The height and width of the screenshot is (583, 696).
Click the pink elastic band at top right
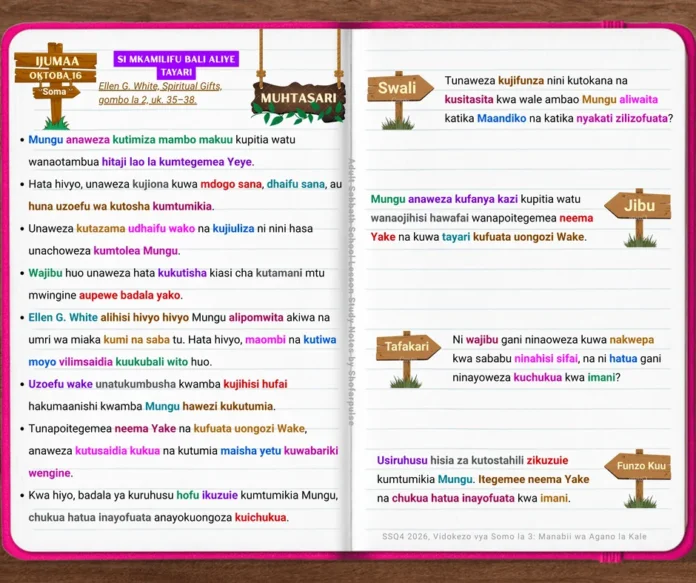[x=613, y=25]
